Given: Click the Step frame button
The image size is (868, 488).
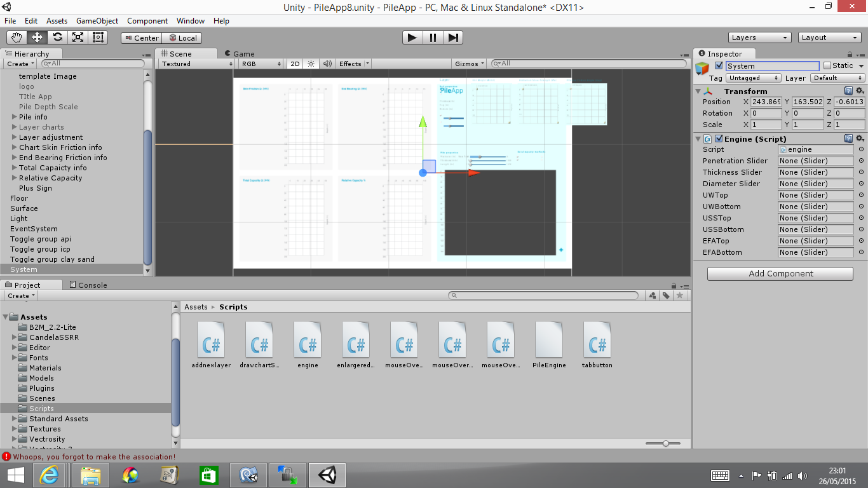Looking at the screenshot, I should point(452,37).
